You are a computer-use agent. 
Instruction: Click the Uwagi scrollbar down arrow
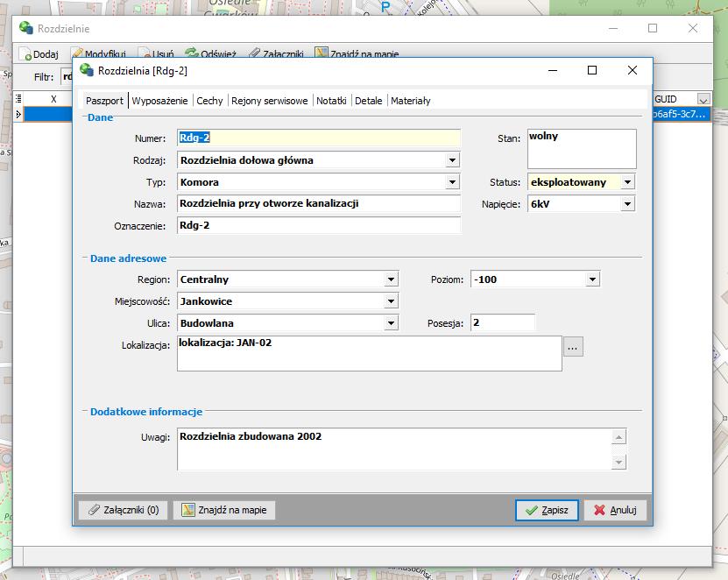pos(618,462)
